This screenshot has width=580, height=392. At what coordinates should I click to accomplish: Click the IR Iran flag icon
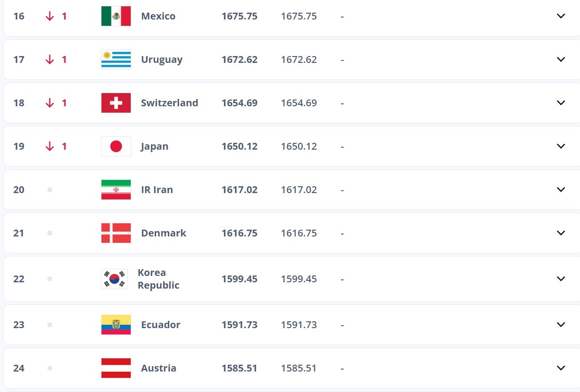click(x=116, y=190)
